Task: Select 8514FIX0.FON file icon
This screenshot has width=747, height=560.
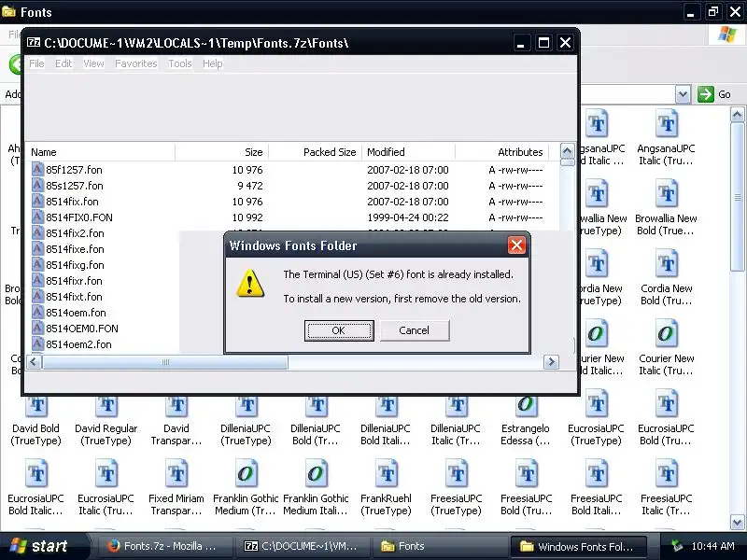Action: [38, 217]
